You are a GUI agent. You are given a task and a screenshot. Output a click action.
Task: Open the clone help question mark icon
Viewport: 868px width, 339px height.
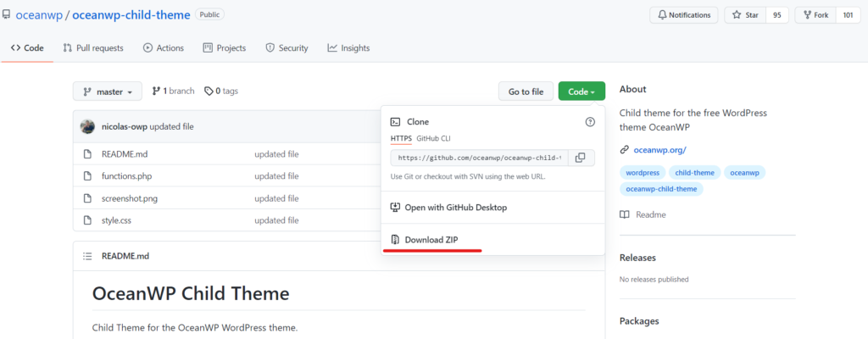pyautogui.click(x=590, y=122)
